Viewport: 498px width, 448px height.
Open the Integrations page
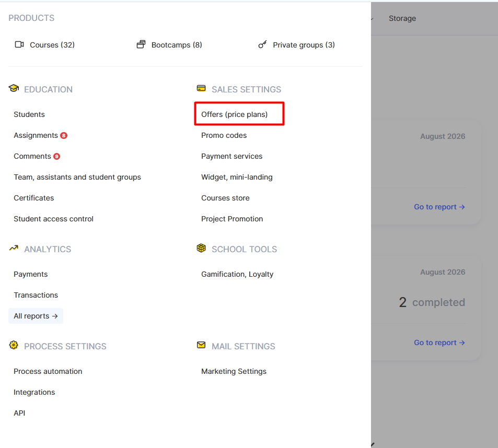point(34,392)
